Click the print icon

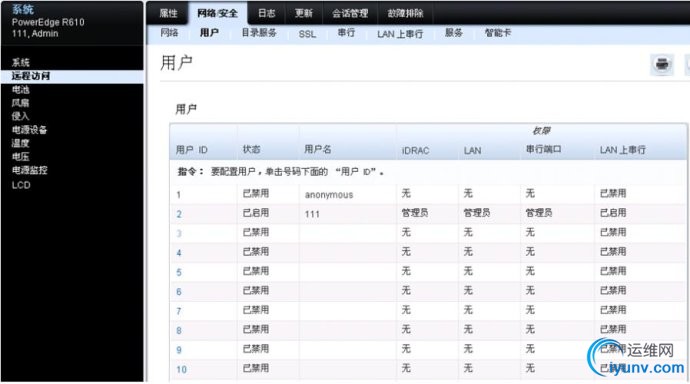pyautogui.click(x=662, y=65)
